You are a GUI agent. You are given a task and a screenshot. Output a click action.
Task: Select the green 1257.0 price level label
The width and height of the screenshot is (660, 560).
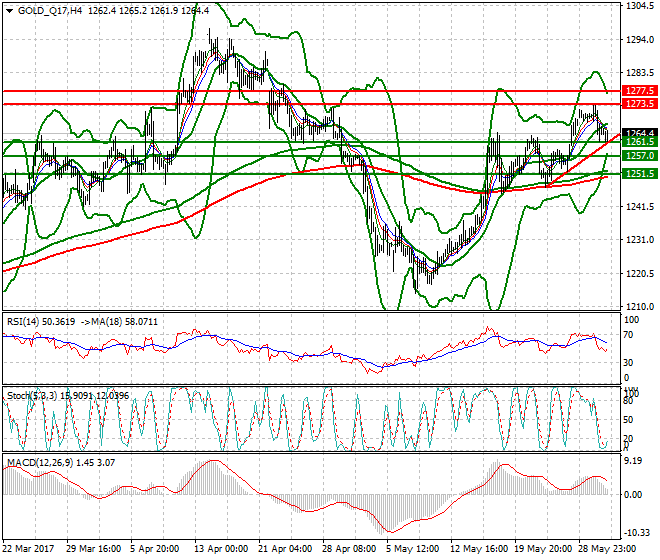[x=640, y=156]
